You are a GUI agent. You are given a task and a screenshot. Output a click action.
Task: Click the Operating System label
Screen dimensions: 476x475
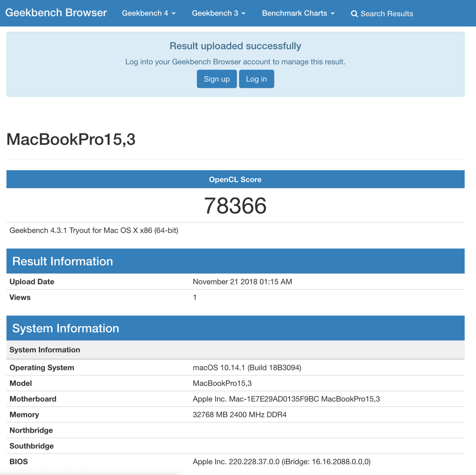tap(42, 368)
